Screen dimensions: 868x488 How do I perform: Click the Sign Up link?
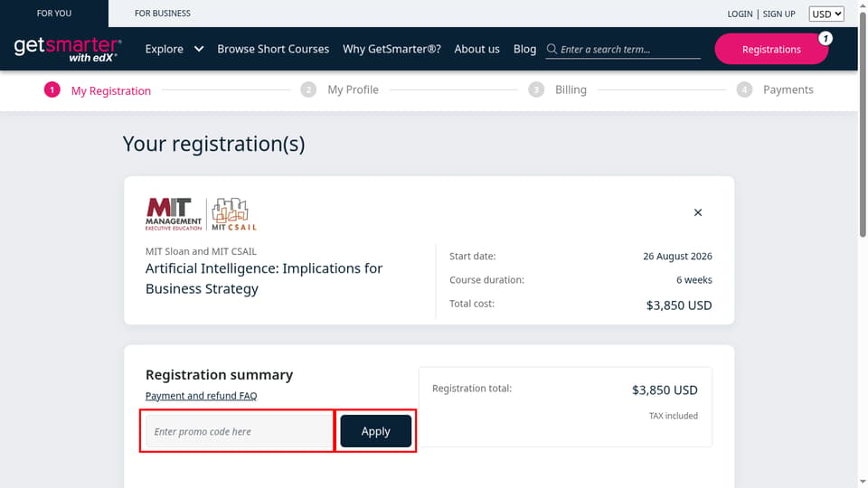click(778, 14)
